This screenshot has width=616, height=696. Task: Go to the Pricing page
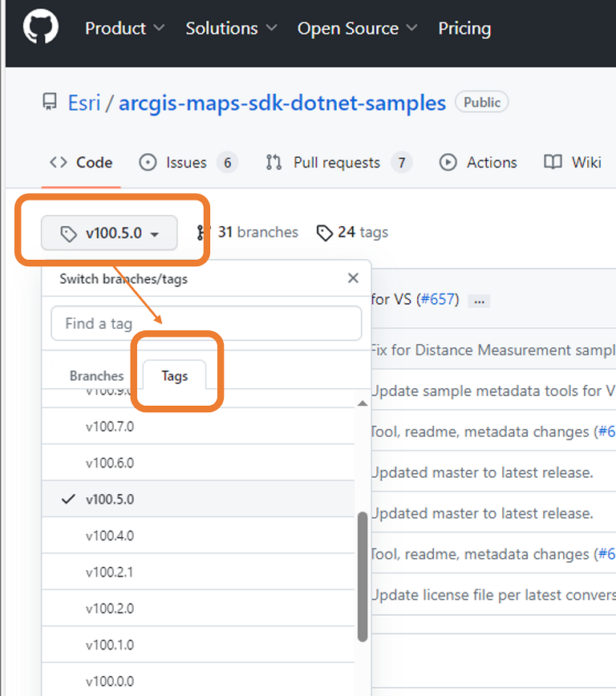coord(464,28)
